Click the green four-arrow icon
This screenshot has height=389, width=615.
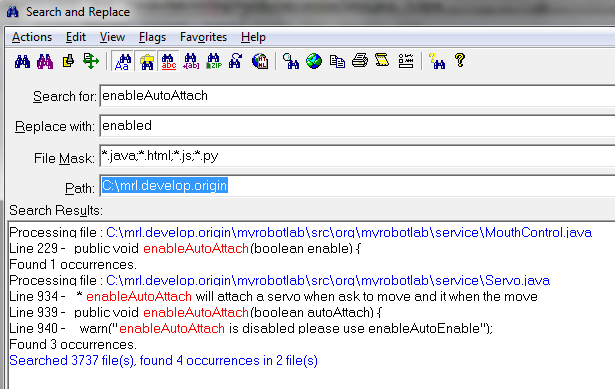[91, 61]
